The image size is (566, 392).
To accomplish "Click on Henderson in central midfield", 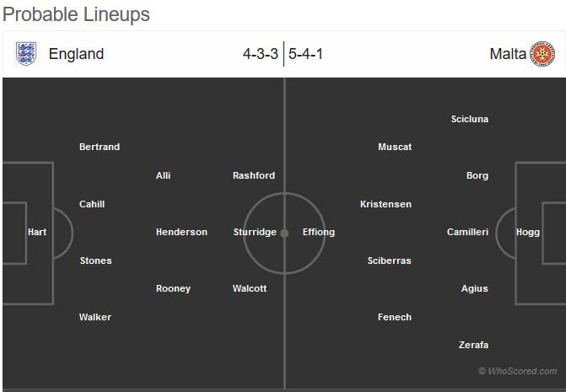I will [x=181, y=232].
